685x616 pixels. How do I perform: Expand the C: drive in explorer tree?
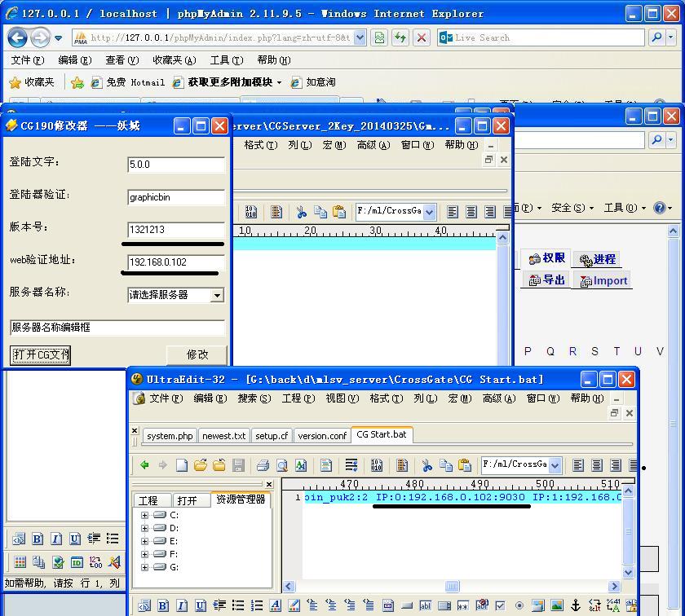point(144,515)
